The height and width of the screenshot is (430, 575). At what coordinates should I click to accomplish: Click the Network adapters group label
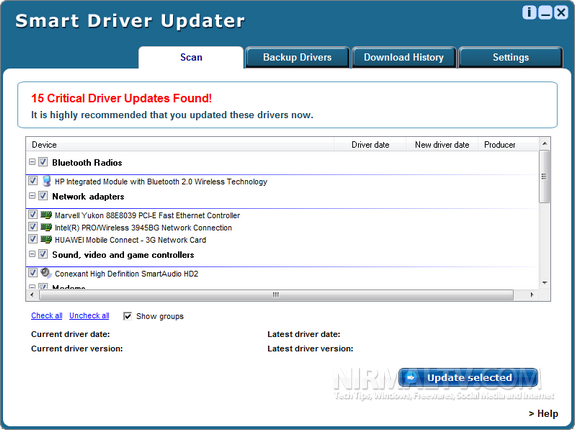pyautogui.click(x=88, y=196)
